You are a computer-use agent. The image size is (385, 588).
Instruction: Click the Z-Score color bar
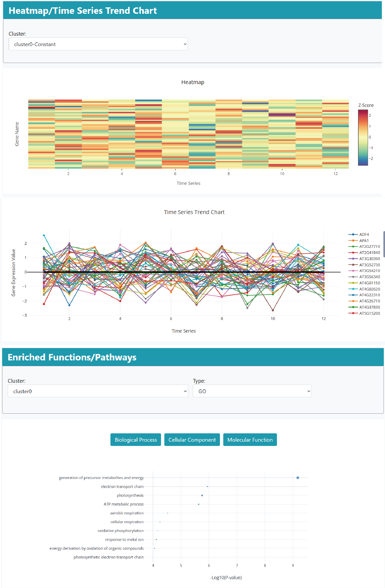coord(363,137)
